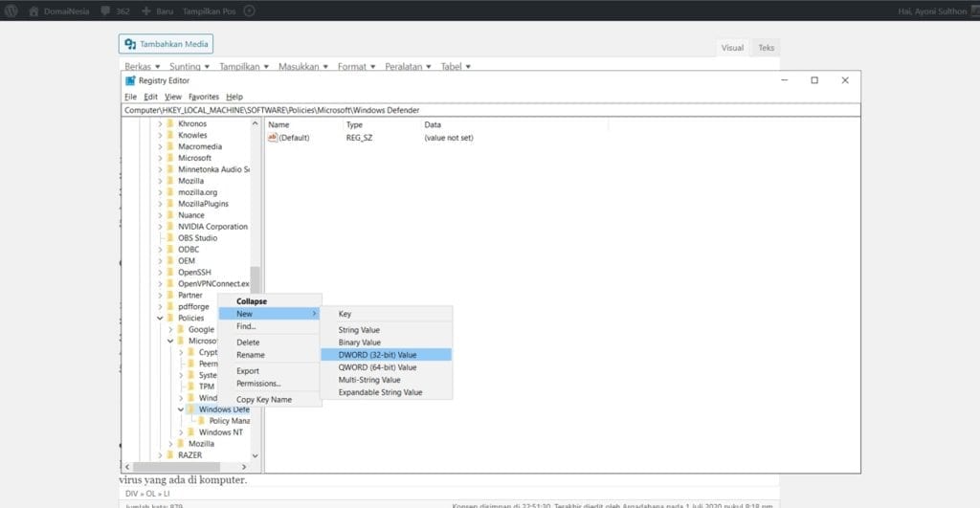The width and height of the screenshot is (980, 508).
Task: Click the Tambahkan Media button
Action: tap(166, 44)
